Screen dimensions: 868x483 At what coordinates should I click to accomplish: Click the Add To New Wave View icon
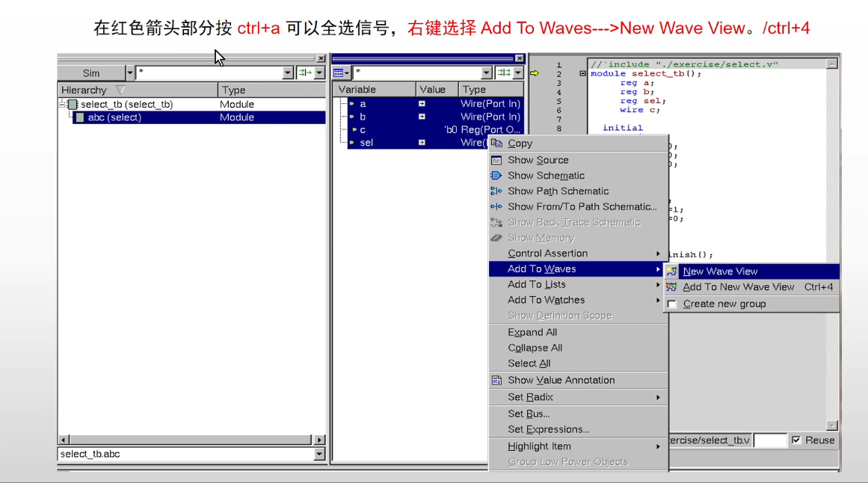click(671, 287)
